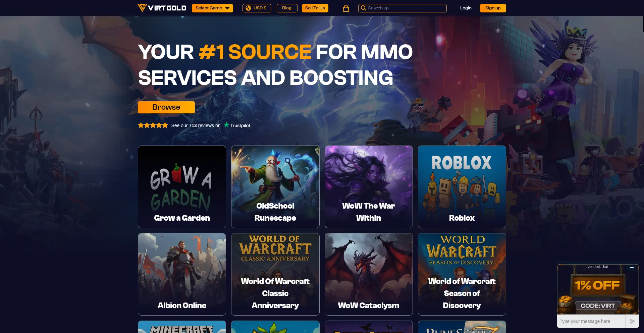Open the Sell To Us page

click(315, 8)
